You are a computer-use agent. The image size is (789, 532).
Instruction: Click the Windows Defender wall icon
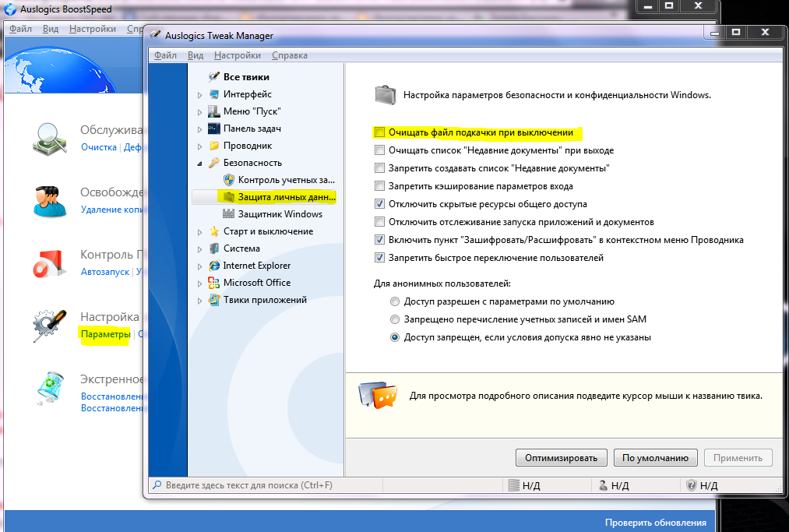(x=229, y=214)
